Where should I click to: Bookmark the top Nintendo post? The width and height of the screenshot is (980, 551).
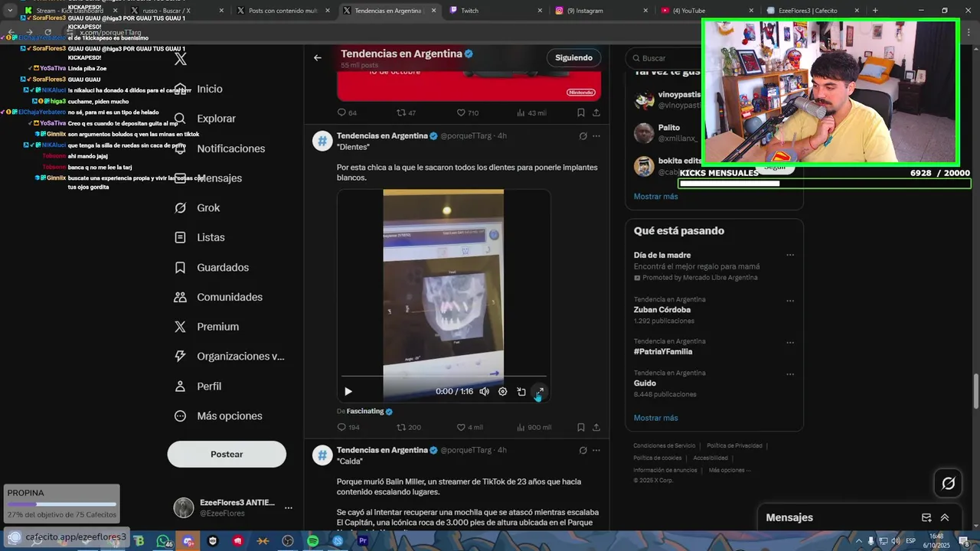click(581, 112)
